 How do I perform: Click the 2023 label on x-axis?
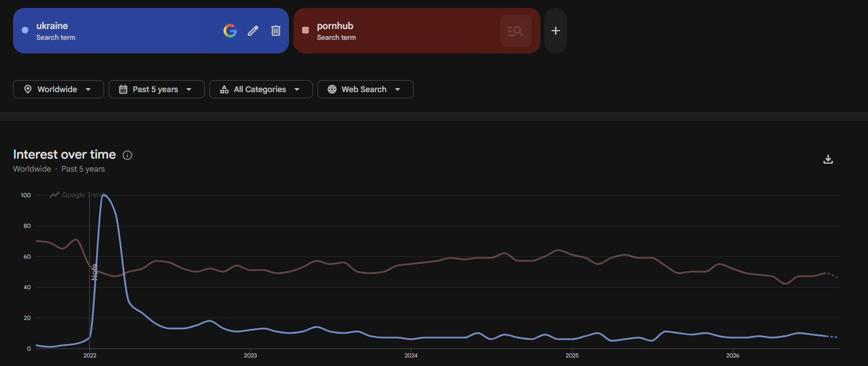[x=250, y=356]
